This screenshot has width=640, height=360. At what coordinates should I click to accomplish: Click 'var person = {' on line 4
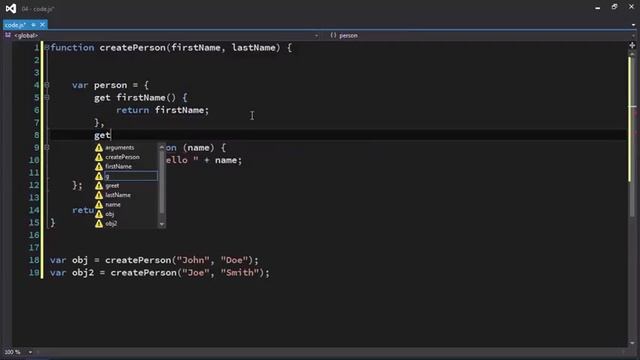tap(110, 85)
